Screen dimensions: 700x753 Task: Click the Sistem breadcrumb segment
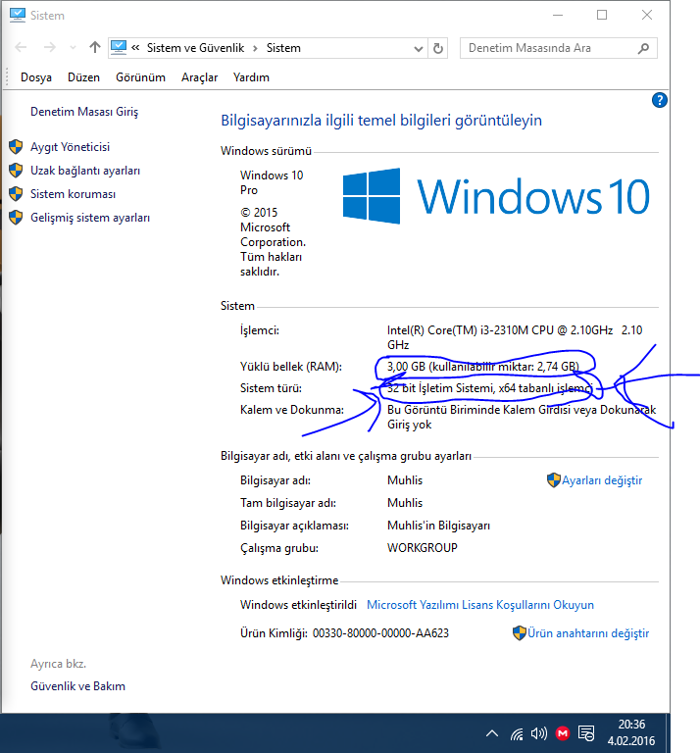pyautogui.click(x=283, y=48)
